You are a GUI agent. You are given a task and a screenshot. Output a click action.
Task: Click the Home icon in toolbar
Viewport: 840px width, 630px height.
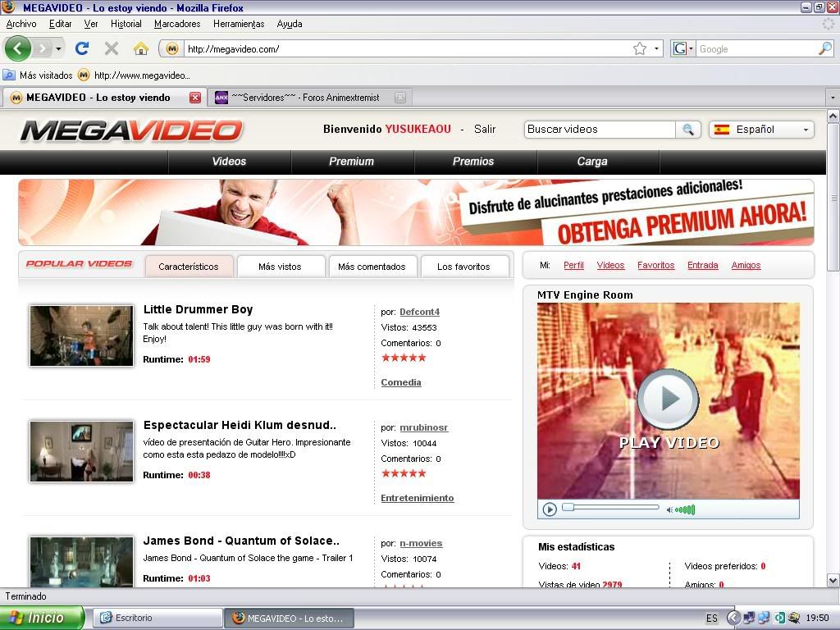(x=140, y=48)
